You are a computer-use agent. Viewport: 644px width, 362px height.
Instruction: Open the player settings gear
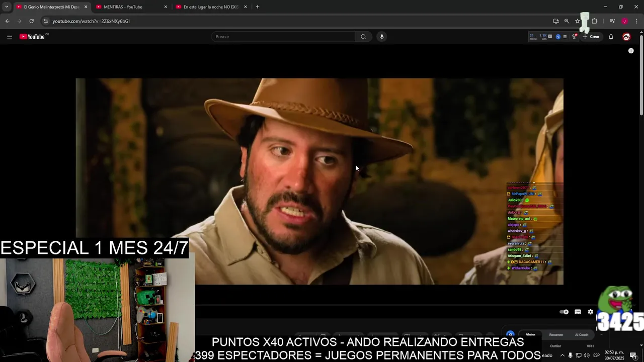point(591,312)
